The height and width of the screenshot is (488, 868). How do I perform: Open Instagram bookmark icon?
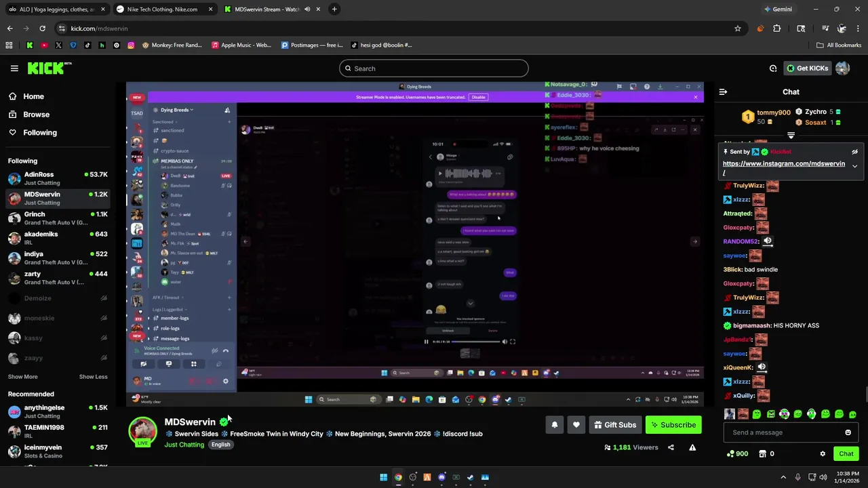coord(131,45)
